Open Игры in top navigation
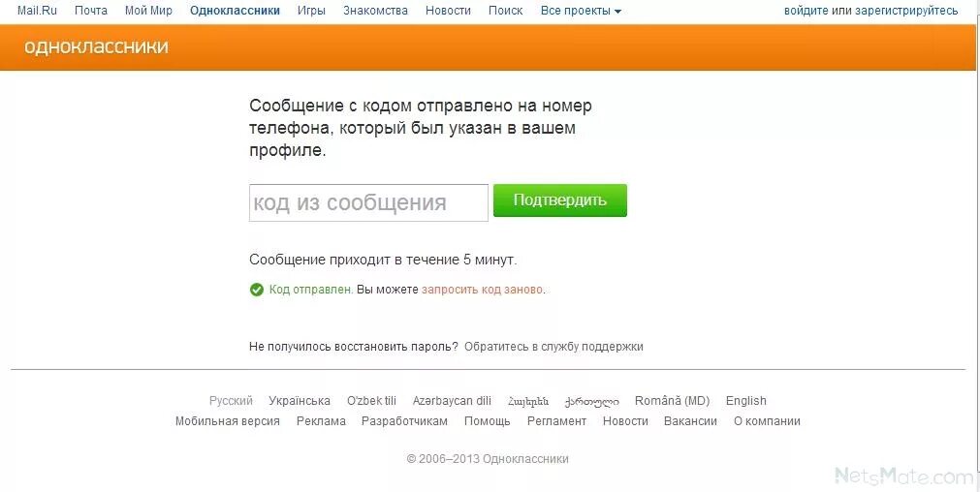 pyautogui.click(x=311, y=11)
